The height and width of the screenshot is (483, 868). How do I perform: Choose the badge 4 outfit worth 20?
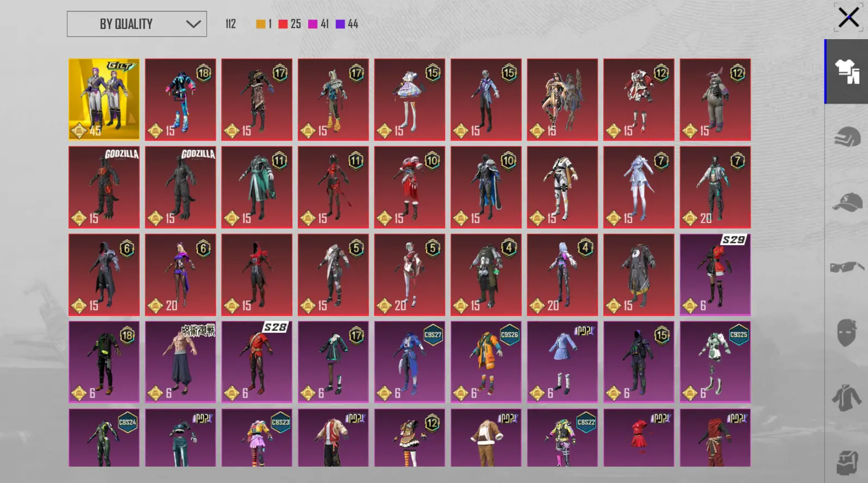tap(563, 275)
